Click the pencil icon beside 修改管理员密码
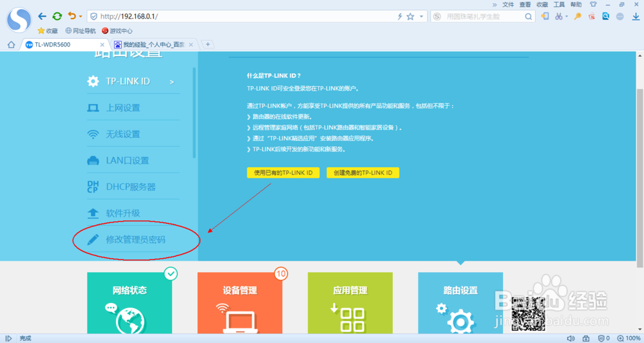 point(93,239)
